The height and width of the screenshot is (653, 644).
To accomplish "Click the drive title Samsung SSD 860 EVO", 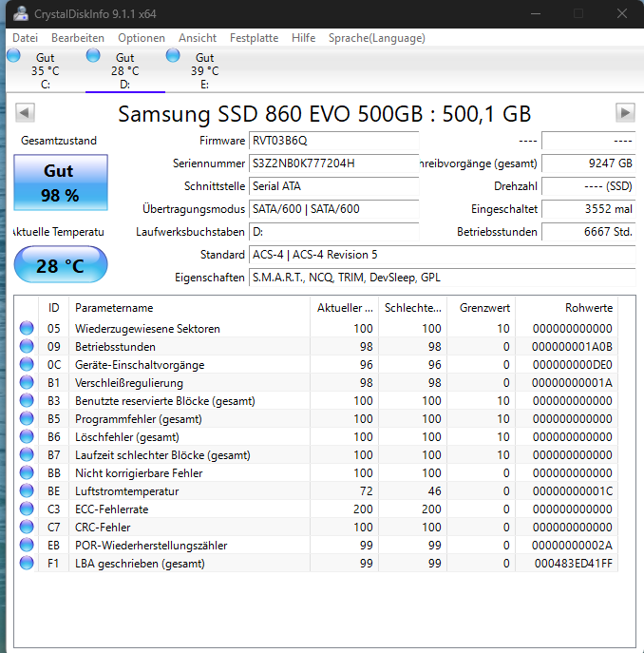I will 324,113.
